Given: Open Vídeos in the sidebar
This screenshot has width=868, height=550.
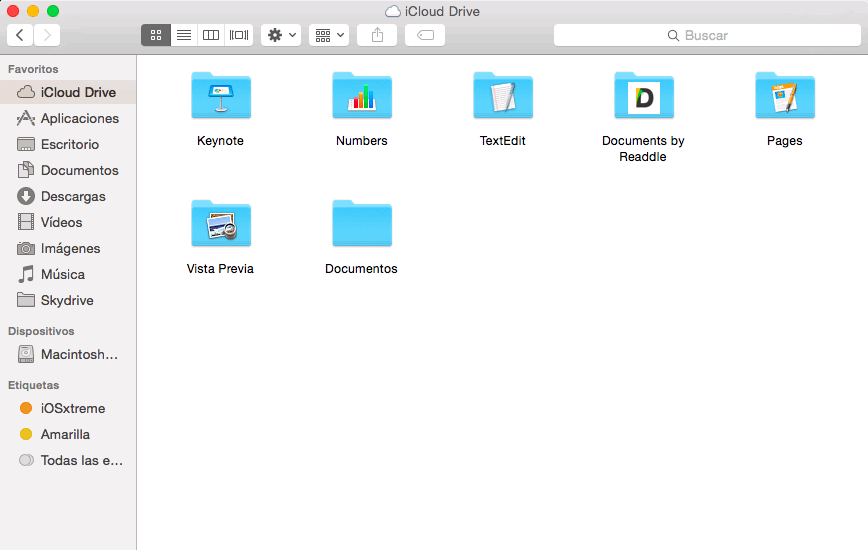Looking at the screenshot, I should 68,222.
